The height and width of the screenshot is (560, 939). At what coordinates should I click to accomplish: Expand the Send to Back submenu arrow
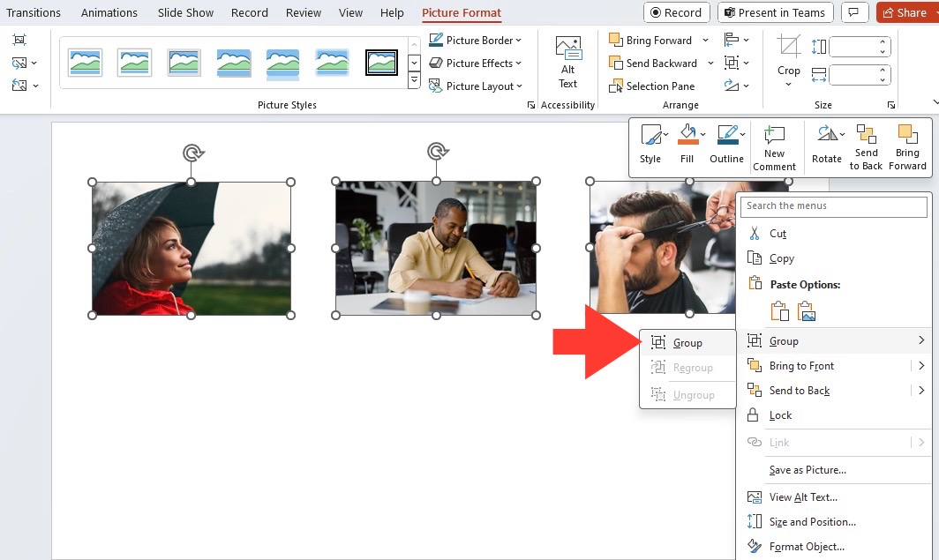tap(921, 390)
